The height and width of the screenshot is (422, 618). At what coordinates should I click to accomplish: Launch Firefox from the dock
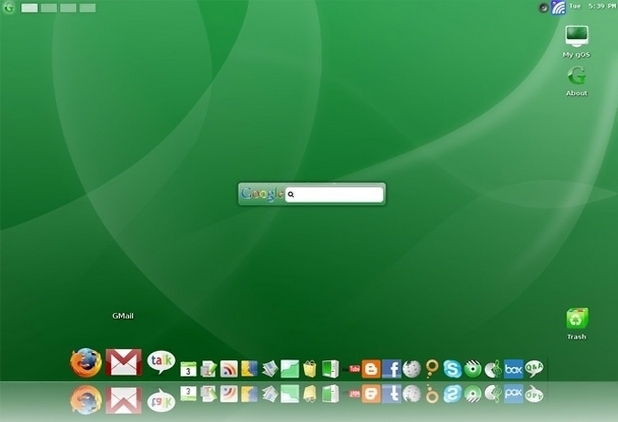click(x=86, y=363)
